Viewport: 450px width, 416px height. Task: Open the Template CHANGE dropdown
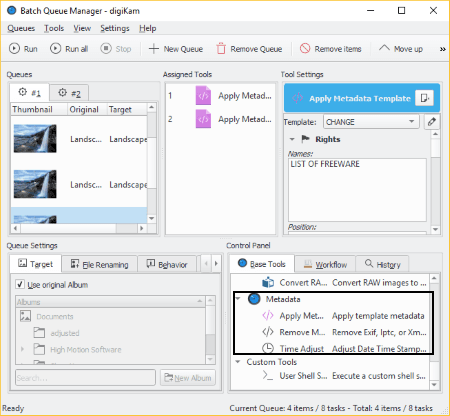pos(371,122)
